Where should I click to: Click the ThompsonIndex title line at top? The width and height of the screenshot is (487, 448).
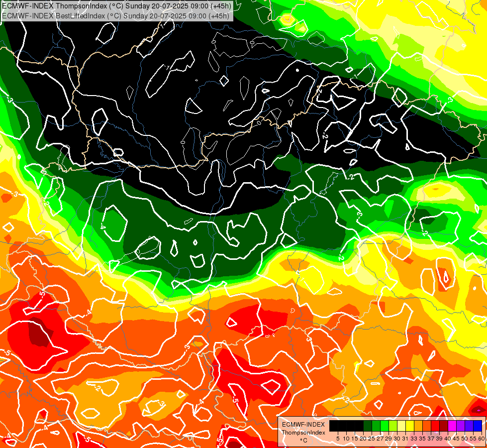coord(116,6)
